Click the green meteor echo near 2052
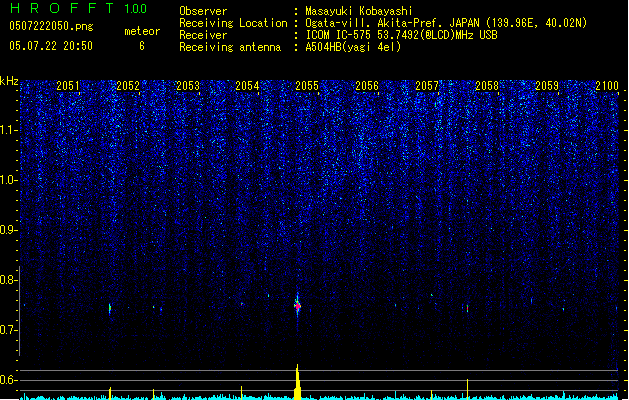629x400 pixels. [110, 309]
